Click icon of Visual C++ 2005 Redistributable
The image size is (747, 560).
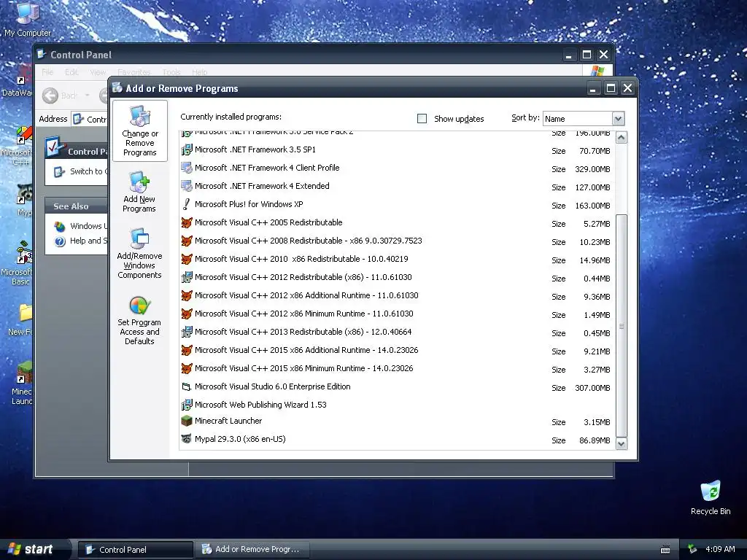click(186, 223)
